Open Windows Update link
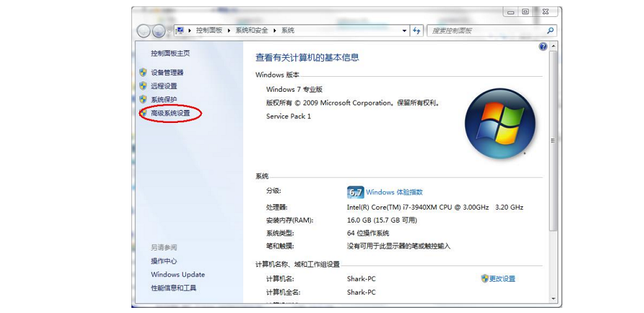The height and width of the screenshot is (313, 644). tap(178, 275)
